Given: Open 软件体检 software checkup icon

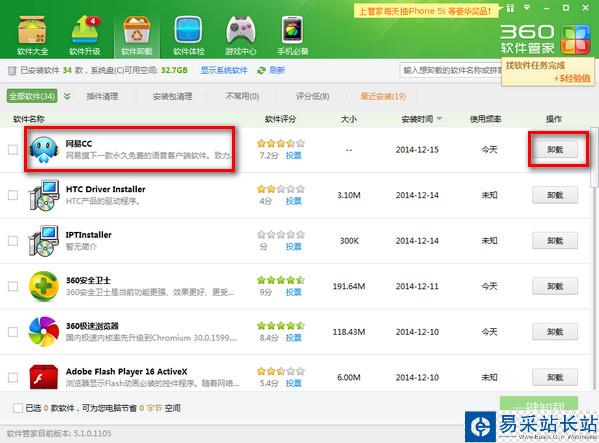Looking at the screenshot, I should [x=188, y=36].
